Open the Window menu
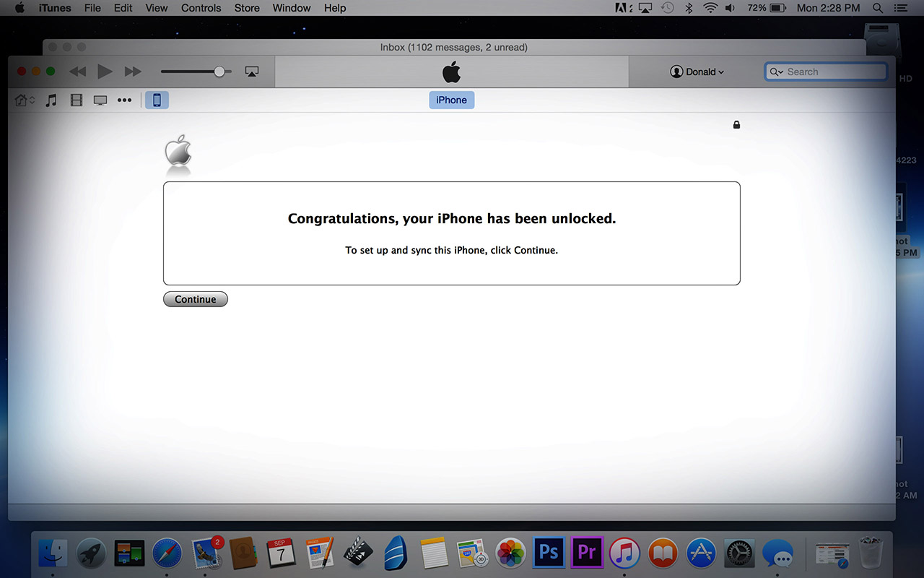The width and height of the screenshot is (924, 578). coord(292,8)
